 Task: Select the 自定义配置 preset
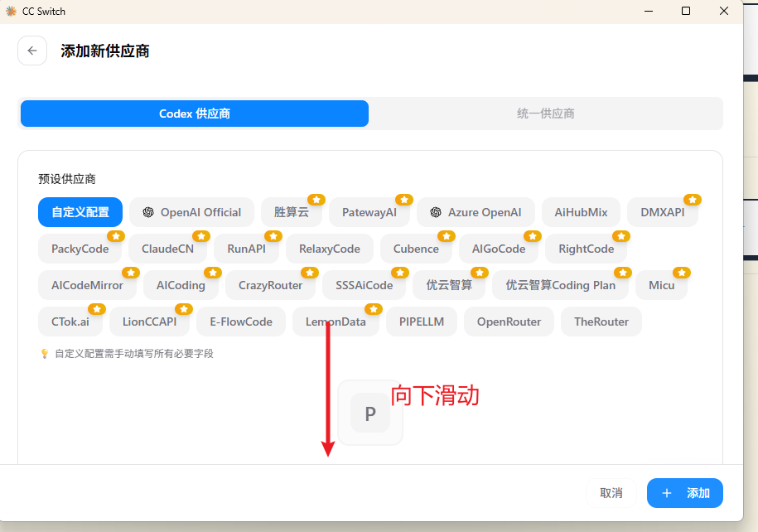80,212
